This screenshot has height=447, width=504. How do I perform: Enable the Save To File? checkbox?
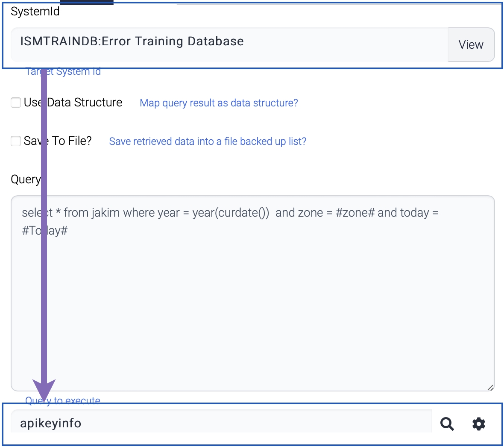tap(16, 141)
